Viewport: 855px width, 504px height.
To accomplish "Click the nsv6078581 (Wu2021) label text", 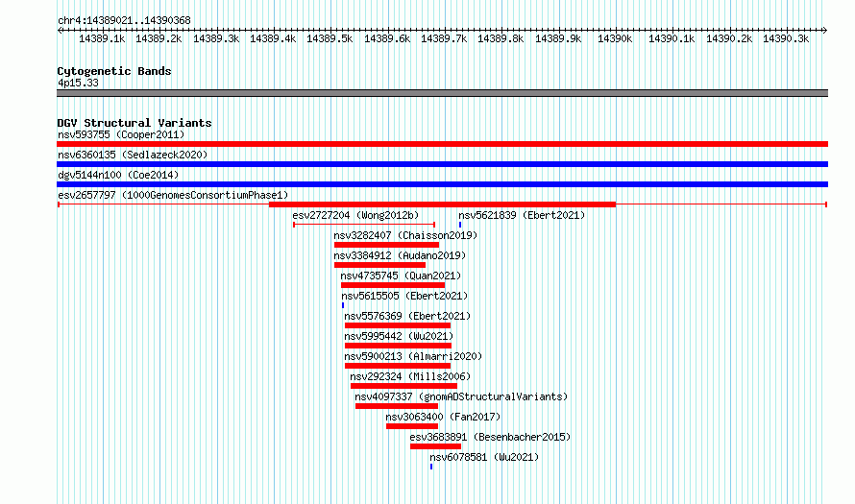I will [x=484, y=457].
